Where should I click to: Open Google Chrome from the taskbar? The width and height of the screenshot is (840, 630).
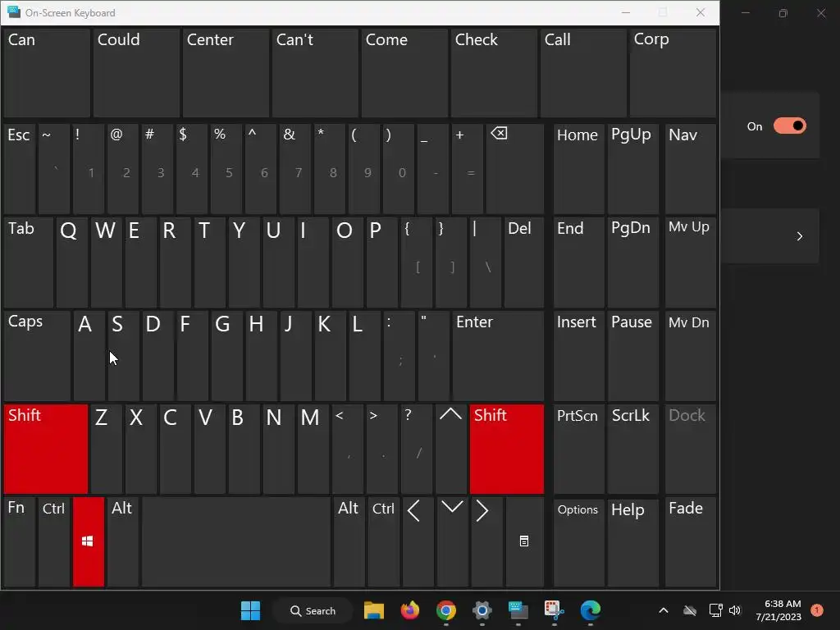click(x=446, y=610)
